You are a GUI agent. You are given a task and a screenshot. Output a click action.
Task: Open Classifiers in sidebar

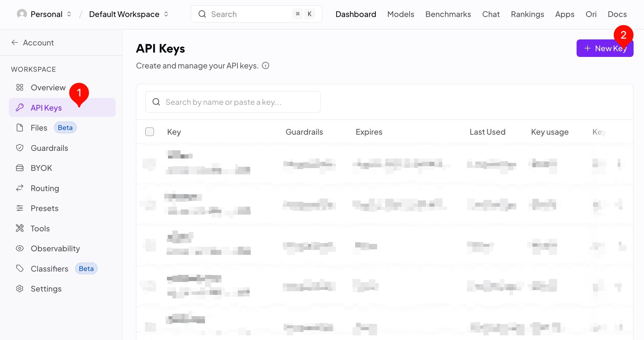[62, 269]
